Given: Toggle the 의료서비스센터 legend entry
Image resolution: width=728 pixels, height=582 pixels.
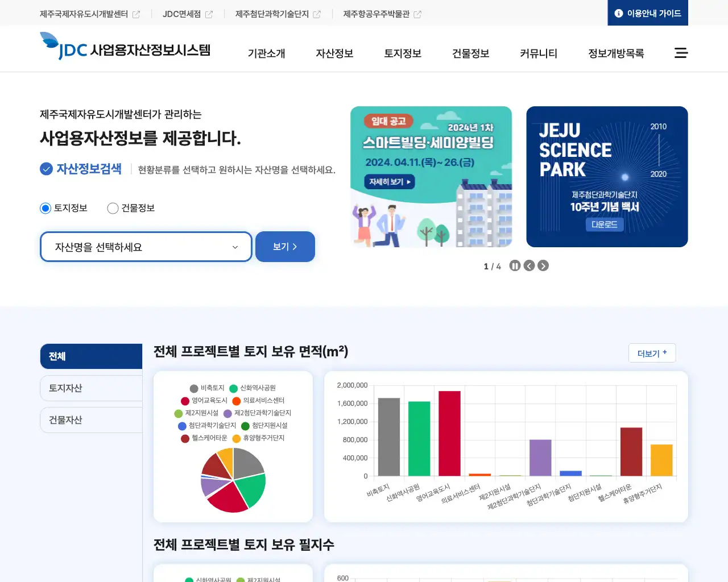Looking at the screenshot, I should click(258, 401).
